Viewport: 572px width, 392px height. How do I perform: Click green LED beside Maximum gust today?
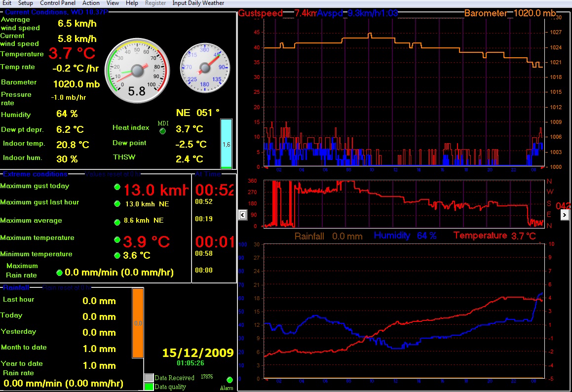117,187
